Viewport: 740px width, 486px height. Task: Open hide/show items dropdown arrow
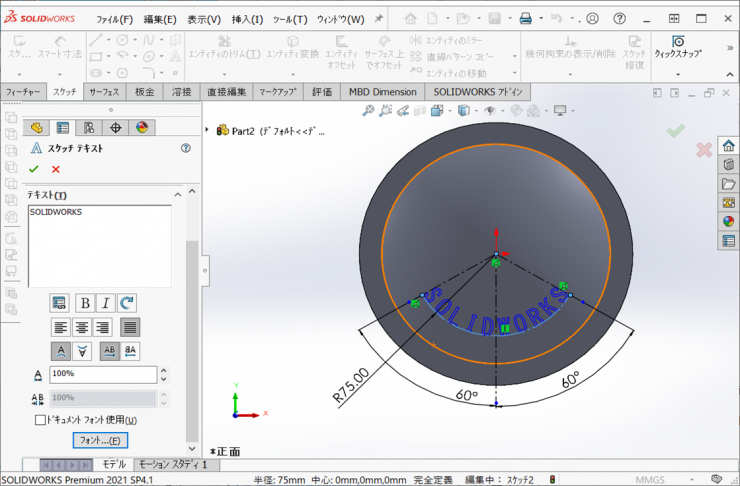[x=502, y=111]
